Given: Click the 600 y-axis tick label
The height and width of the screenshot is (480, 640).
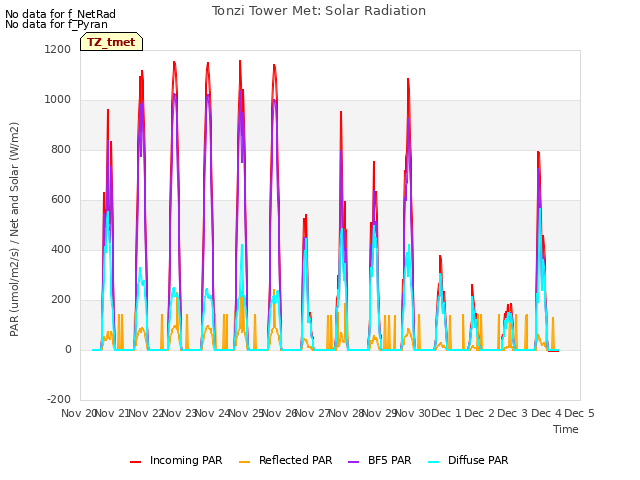Looking at the screenshot, I should click(61, 200).
